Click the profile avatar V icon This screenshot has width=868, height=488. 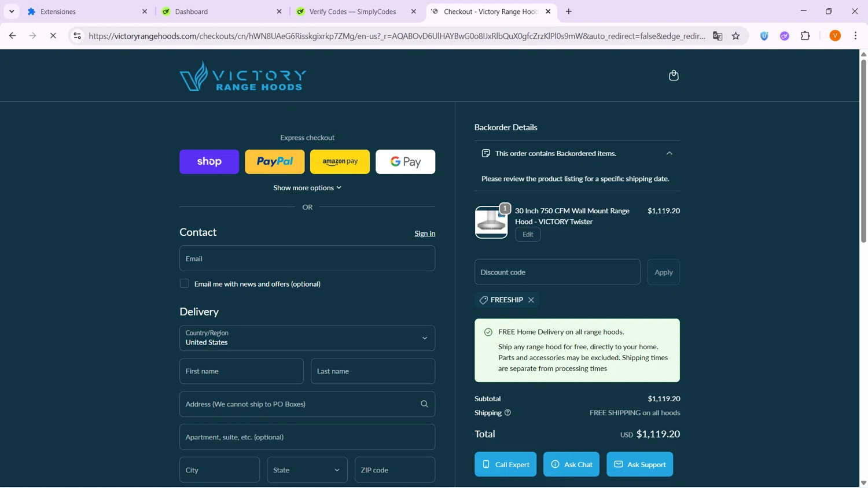point(835,36)
